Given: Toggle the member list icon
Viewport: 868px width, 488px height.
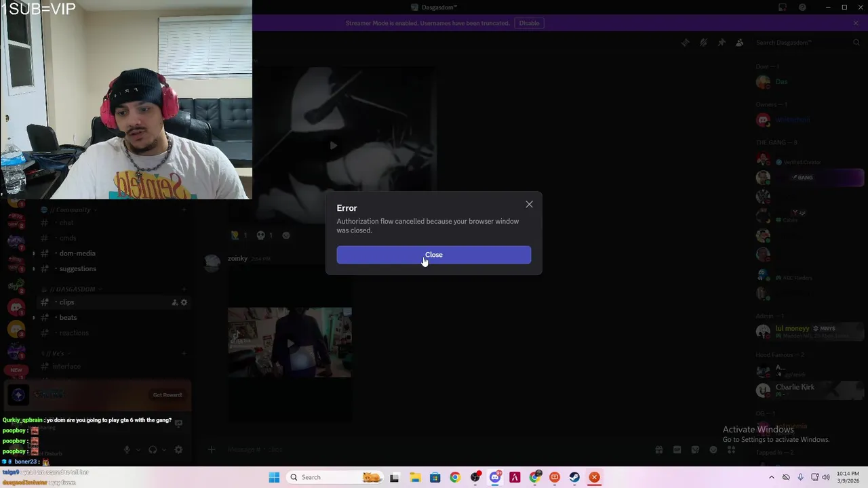Looking at the screenshot, I should pyautogui.click(x=740, y=43).
